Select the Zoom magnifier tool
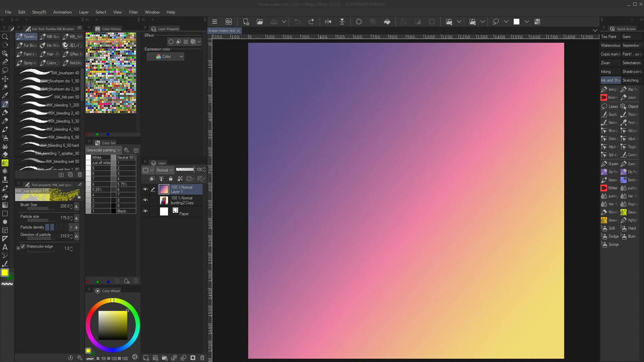Image resolution: width=644 pixels, height=362 pixels. [x=5, y=37]
